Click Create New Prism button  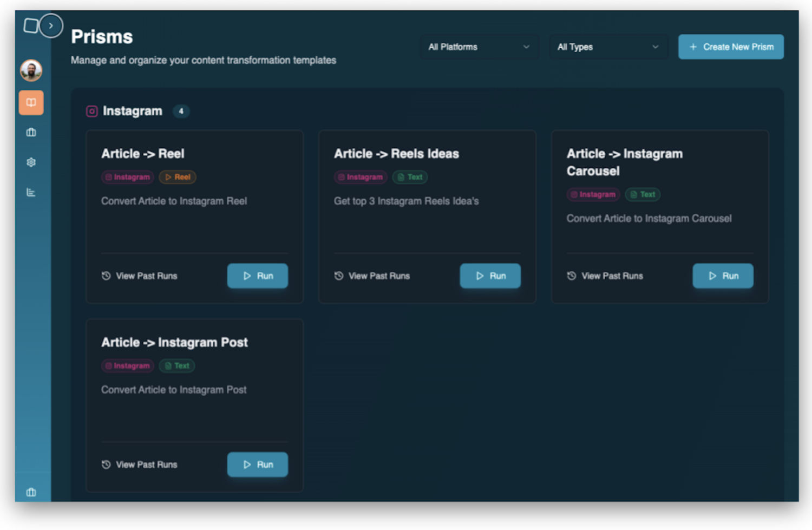pos(731,47)
